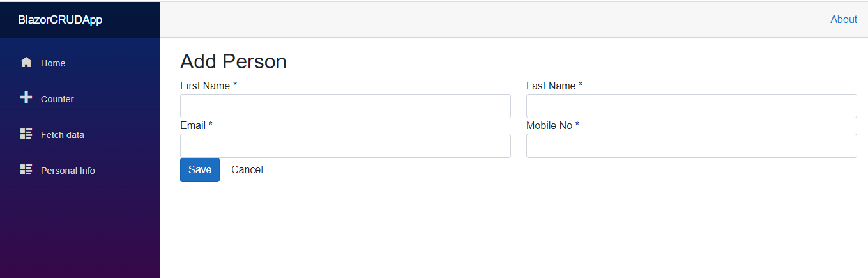This screenshot has width=868, height=278.
Task: Open the Home menu item text
Action: point(53,63)
